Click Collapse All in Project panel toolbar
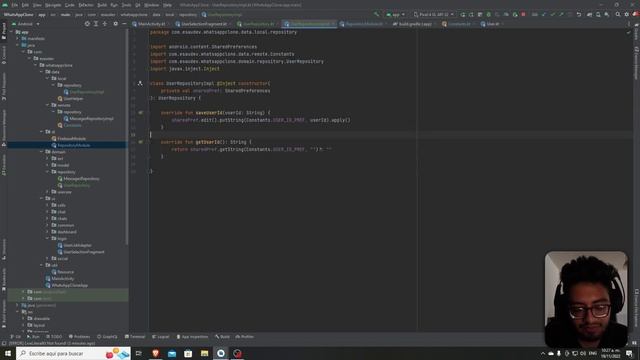This screenshot has width=640, height=360. pyautogui.click(x=105, y=24)
